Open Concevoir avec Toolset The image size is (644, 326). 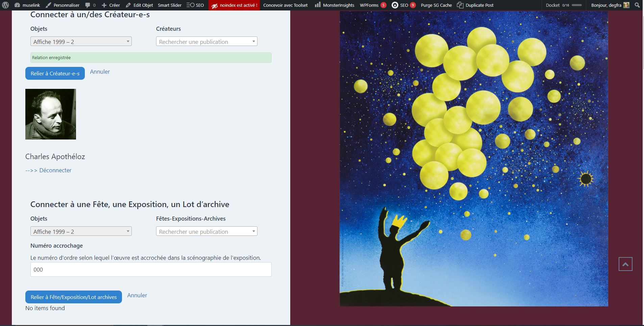pos(286,5)
